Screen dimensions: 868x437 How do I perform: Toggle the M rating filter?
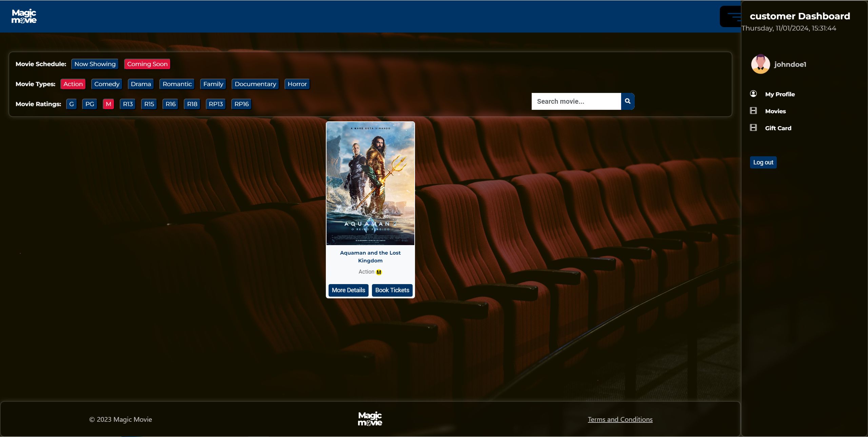point(108,104)
